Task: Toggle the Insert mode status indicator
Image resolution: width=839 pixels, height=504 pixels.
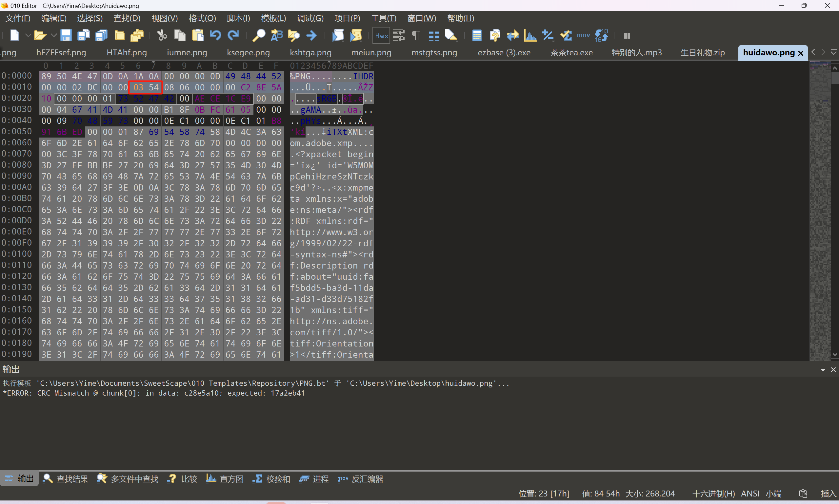Action: [828, 494]
